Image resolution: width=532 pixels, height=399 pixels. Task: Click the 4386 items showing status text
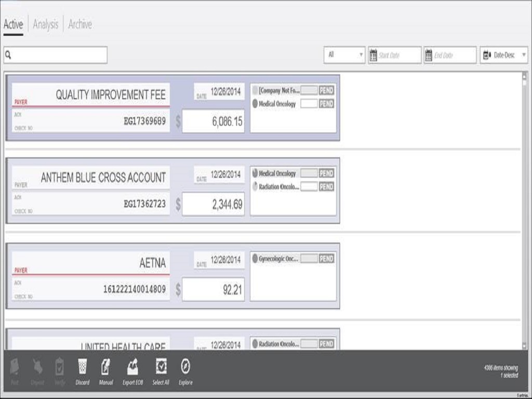pyautogui.click(x=501, y=368)
